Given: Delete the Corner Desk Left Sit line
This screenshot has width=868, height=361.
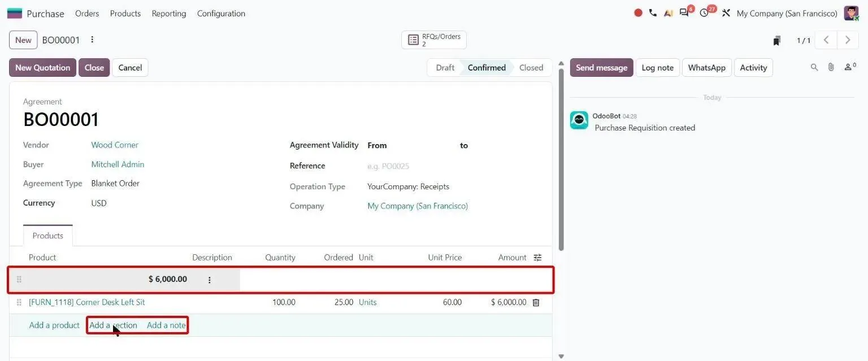Looking at the screenshot, I should click(x=536, y=303).
